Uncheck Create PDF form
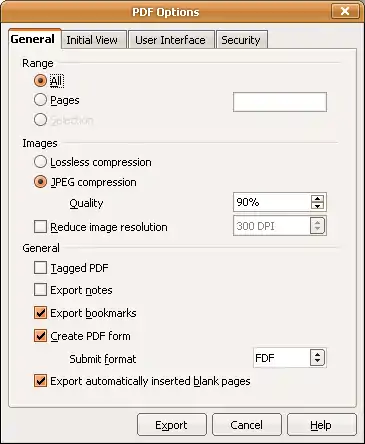The width and height of the screenshot is (365, 444). click(40, 336)
